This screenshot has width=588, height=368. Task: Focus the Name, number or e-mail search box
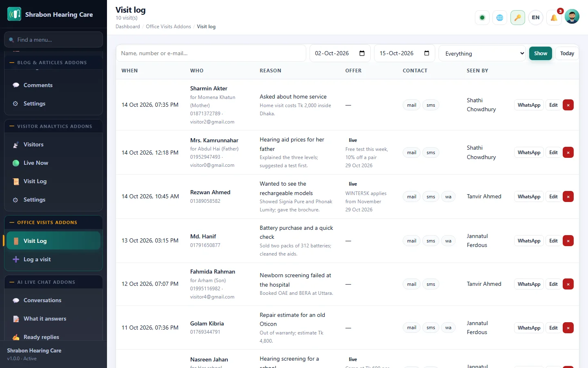pyautogui.click(x=211, y=54)
